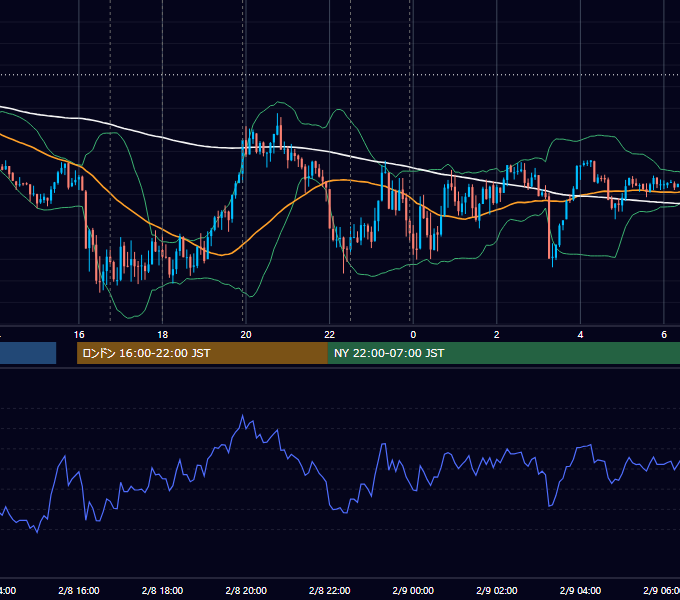Click the 2/8 22:00 date label
The height and width of the screenshot is (600, 680).
(330, 590)
